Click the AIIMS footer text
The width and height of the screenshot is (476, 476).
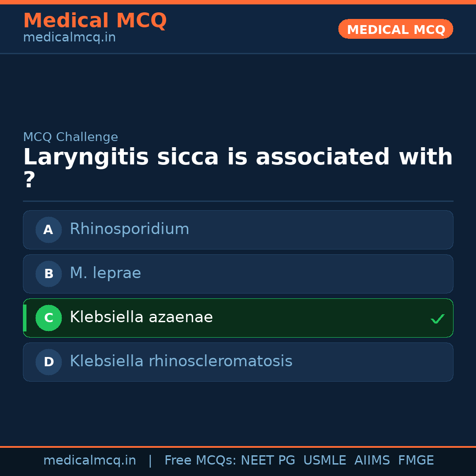click(x=372, y=461)
